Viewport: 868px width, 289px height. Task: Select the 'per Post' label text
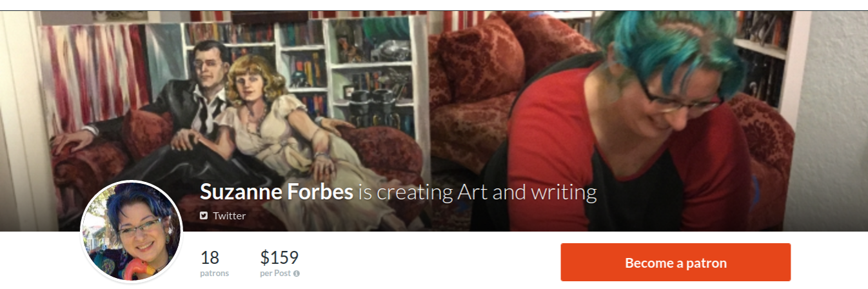coord(276,274)
